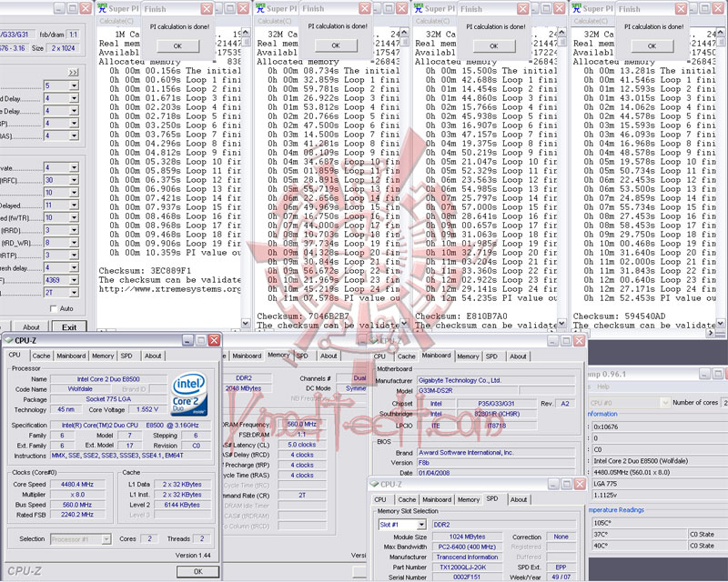
Task: Select Cache tab in the CPU-Z Mainboard window
Action: (x=406, y=356)
